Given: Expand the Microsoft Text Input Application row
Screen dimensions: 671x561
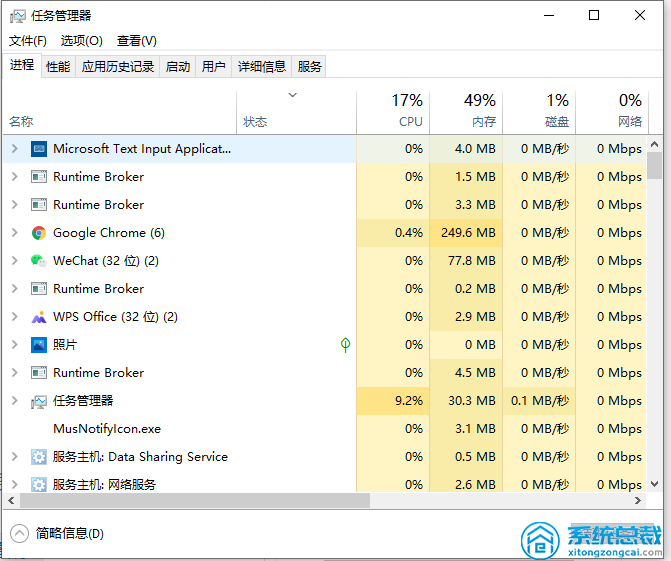Looking at the screenshot, I should click(x=15, y=149).
